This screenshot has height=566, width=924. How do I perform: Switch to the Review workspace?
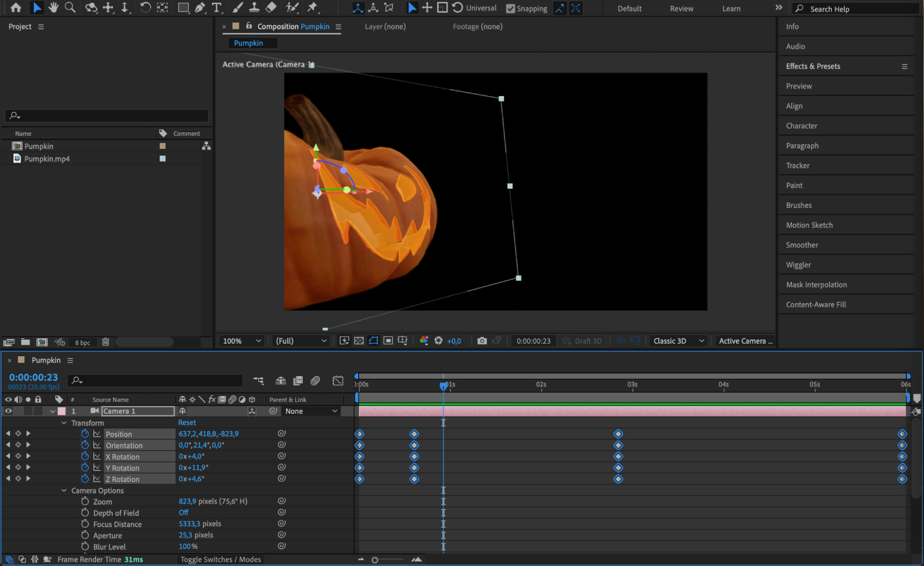681,8
